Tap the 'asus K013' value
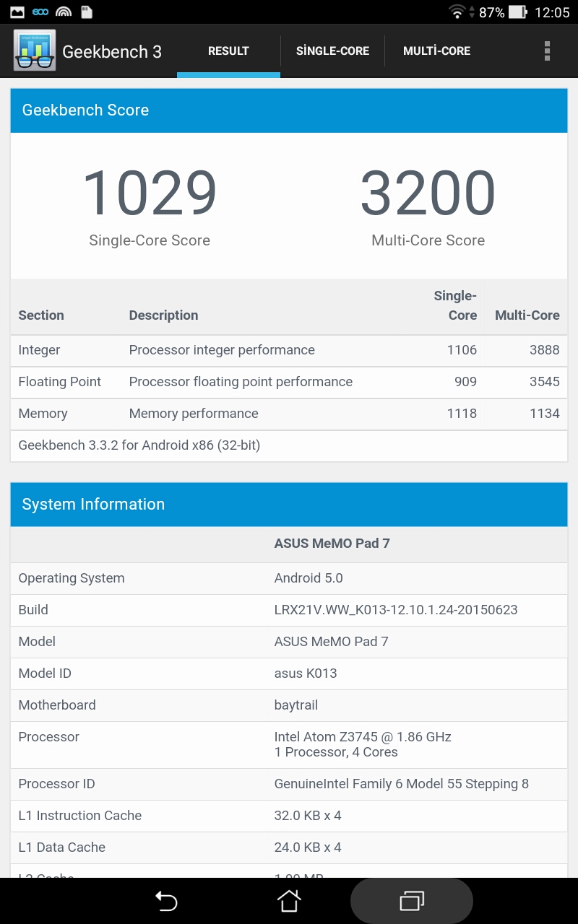The width and height of the screenshot is (578, 924). click(306, 674)
